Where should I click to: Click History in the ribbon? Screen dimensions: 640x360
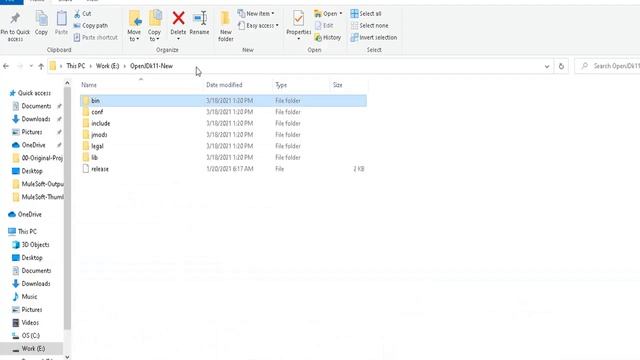(x=328, y=37)
